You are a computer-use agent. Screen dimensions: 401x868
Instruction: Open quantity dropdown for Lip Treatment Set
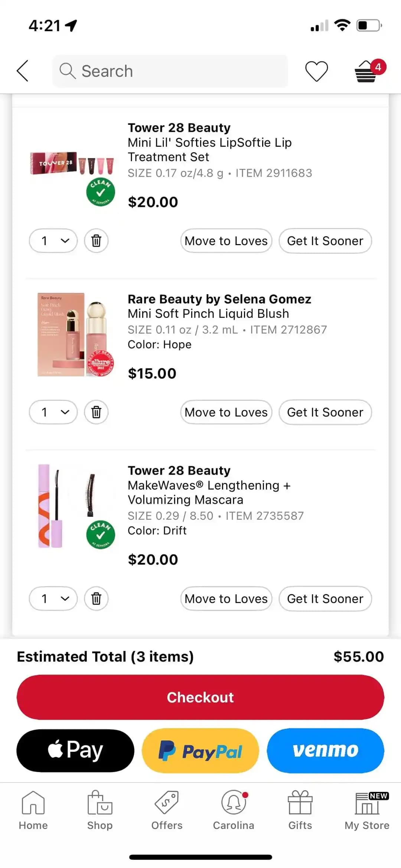coord(53,241)
